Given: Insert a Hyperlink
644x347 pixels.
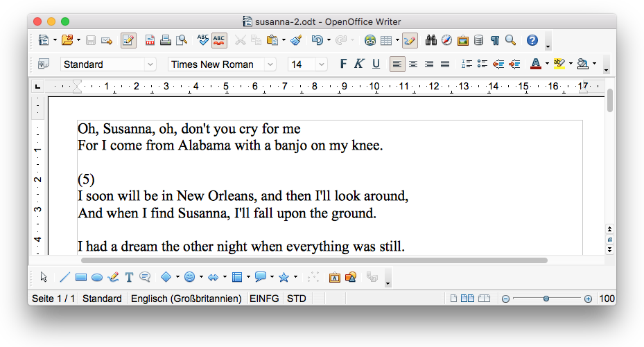Looking at the screenshot, I should point(370,40).
